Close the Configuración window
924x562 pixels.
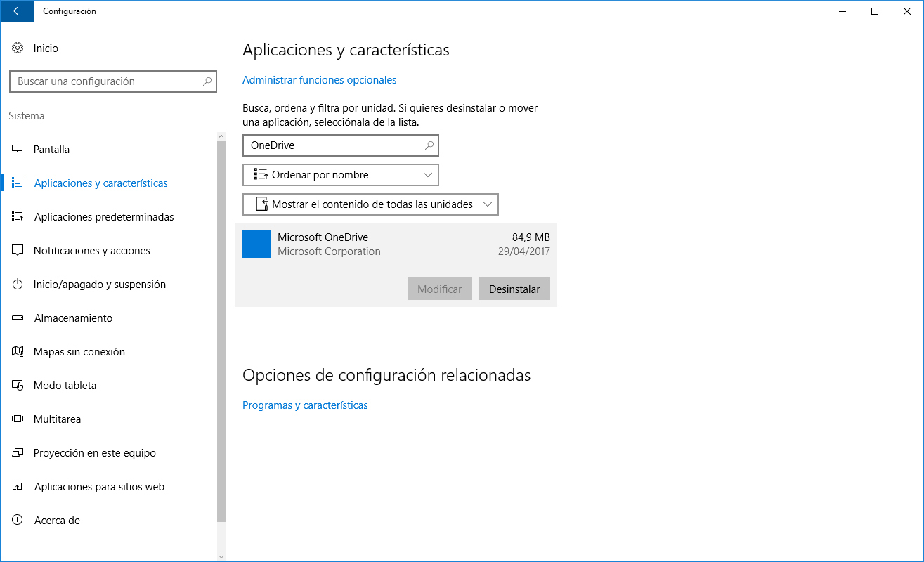[907, 11]
